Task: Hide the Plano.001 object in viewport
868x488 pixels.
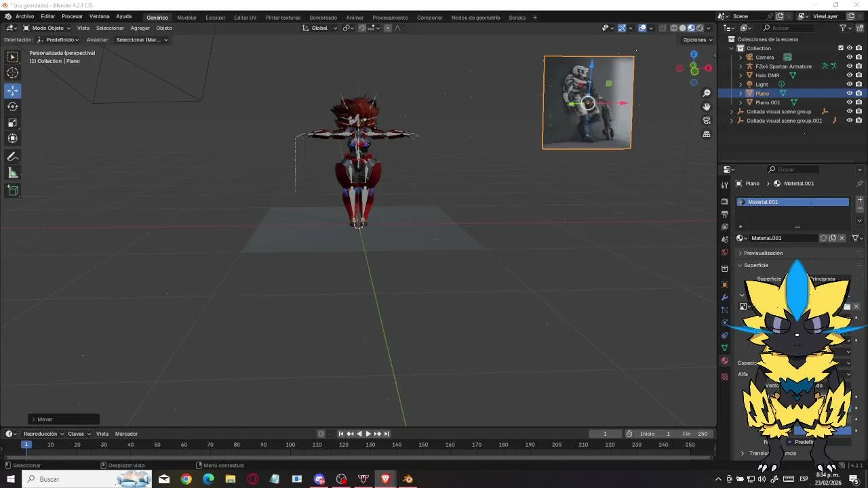Action: click(849, 102)
